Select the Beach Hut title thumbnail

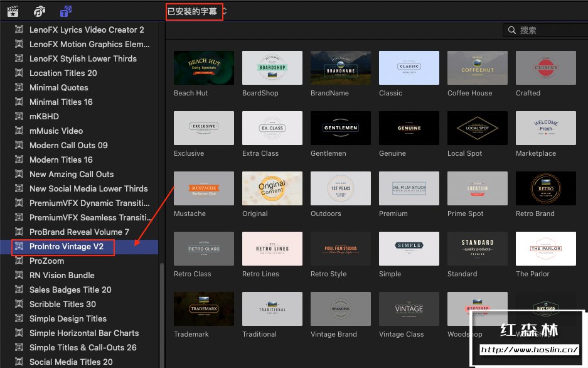[204, 68]
